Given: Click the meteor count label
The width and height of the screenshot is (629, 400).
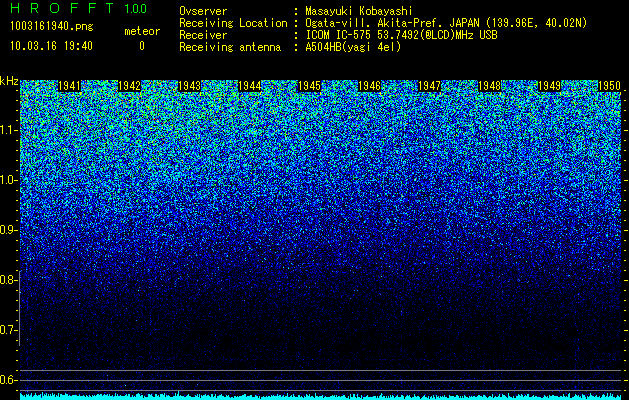Looking at the screenshot, I should pyautogui.click(x=142, y=31).
